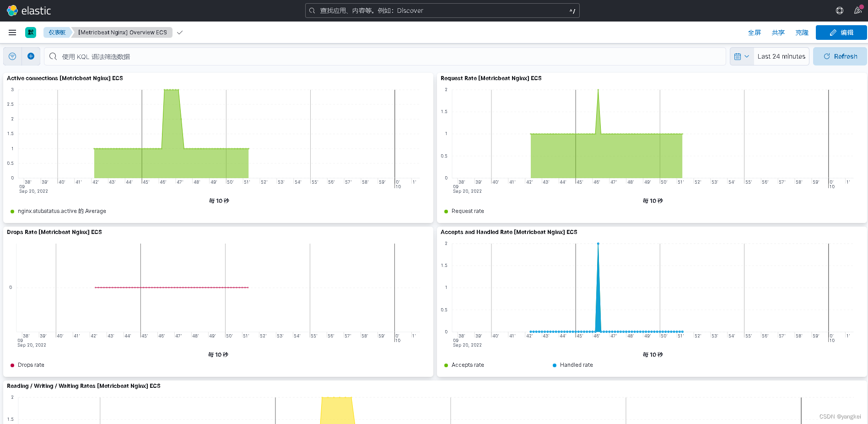Click the green Average legend color dot
Viewport: 868px width, 424px height.
click(x=12, y=212)
